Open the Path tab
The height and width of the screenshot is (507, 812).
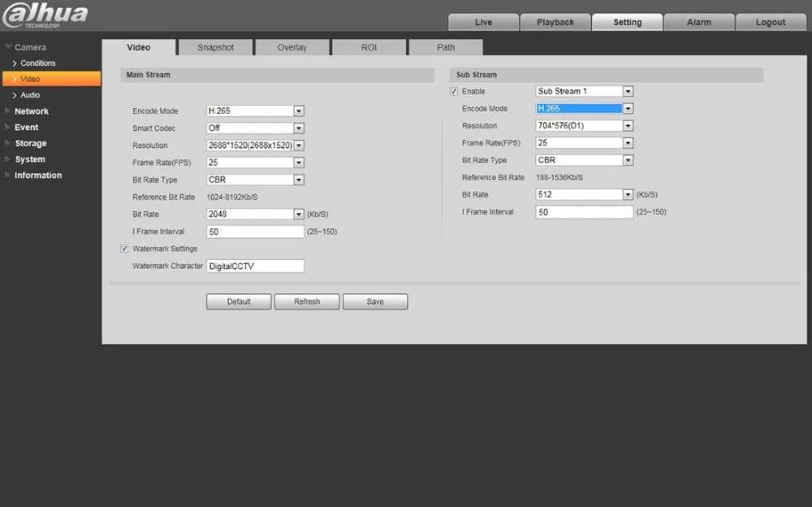(x=445, y=47)
